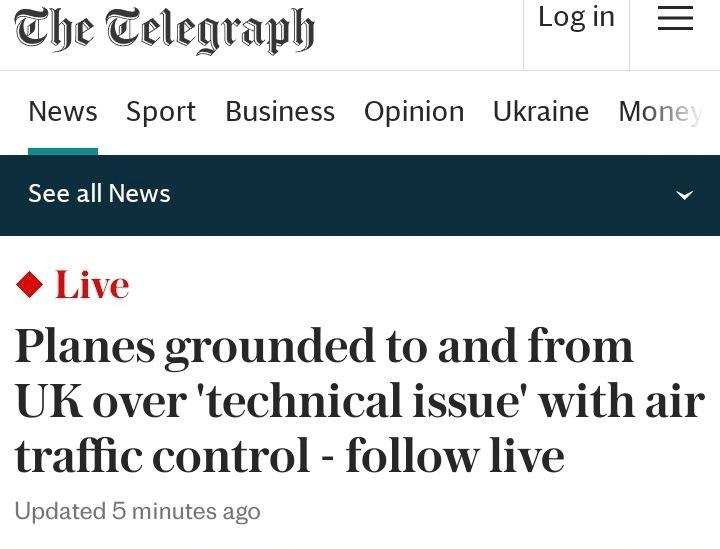Click the teal underline beneath News tab

(63, 151)
